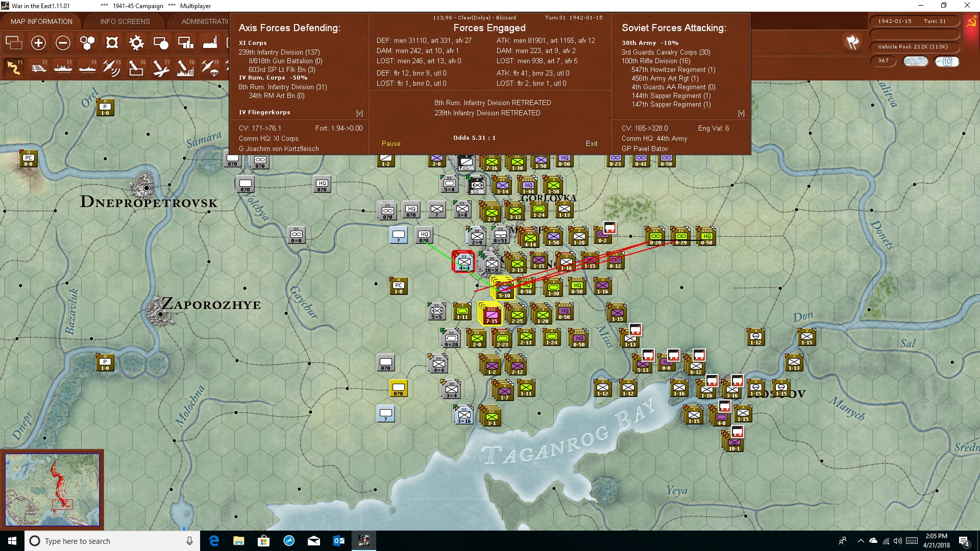Select the yellow-highlighted 7-15 Soviet unit
This screenshot has height=551, width=980.
tap(491, 314)
